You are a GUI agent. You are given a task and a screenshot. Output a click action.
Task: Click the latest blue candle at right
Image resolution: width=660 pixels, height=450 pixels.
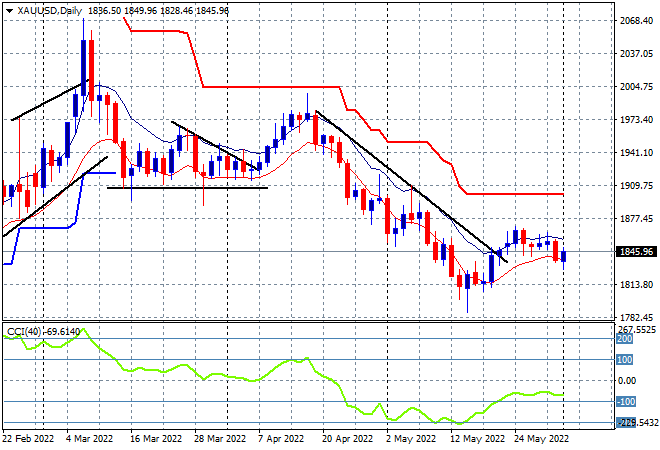[564, 256]
